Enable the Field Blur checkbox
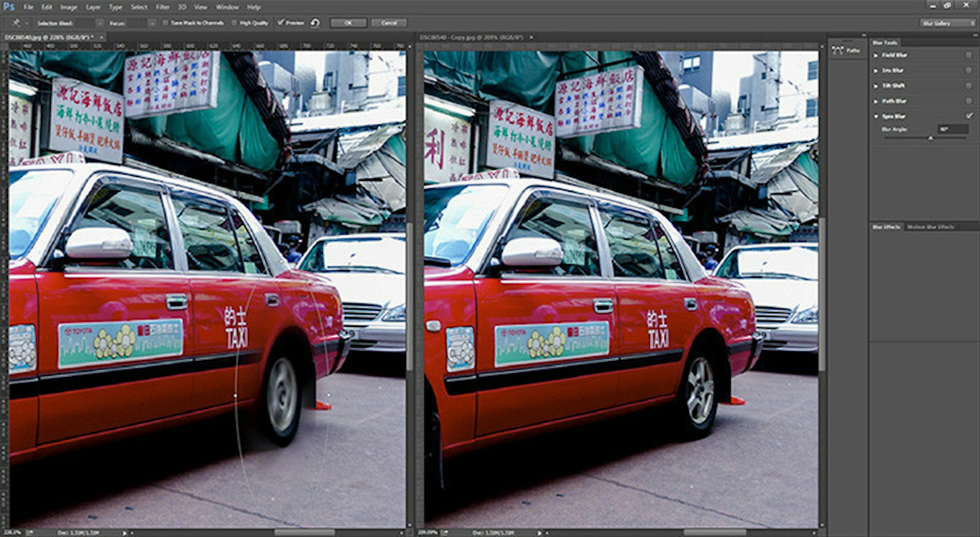The height and width of the screenshot is (537, 980). click(x=969, y=55)
